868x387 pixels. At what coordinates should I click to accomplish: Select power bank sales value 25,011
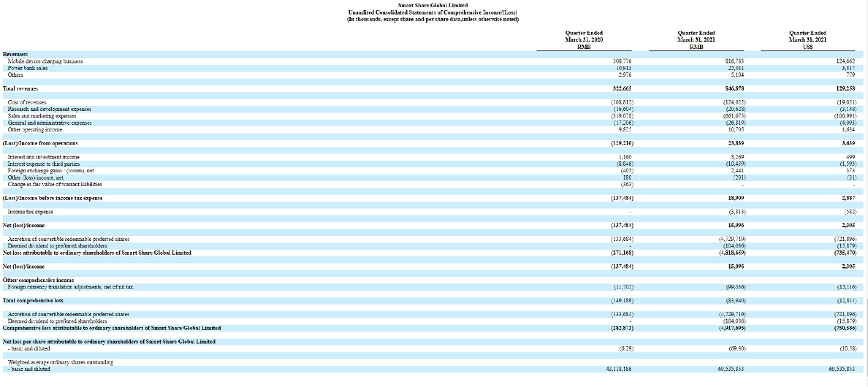coord(736,68)
